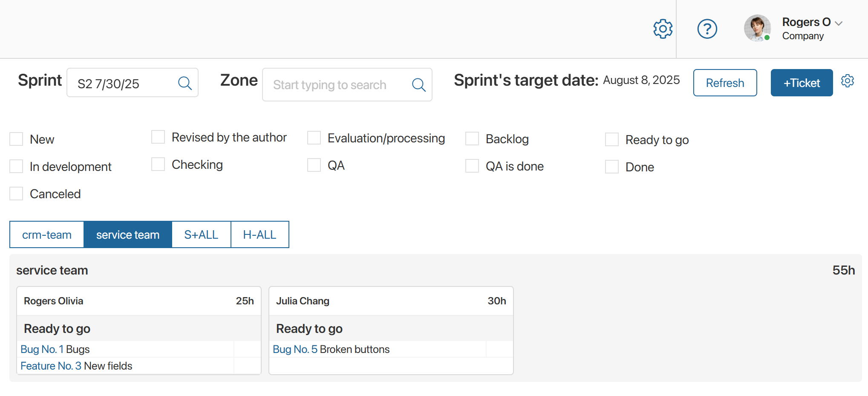Viewport: 868px width, 396px height.
Task: Check the QA is done filter
Action: coord(472,166)
